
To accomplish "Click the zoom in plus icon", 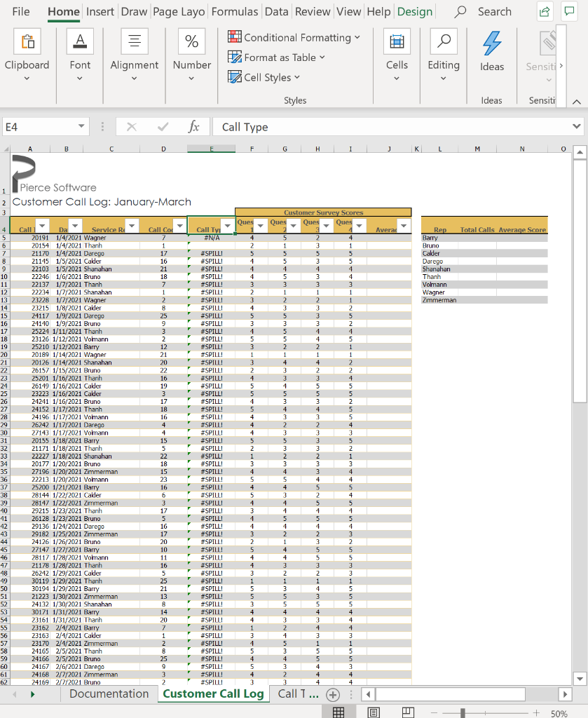I will 536,713.
